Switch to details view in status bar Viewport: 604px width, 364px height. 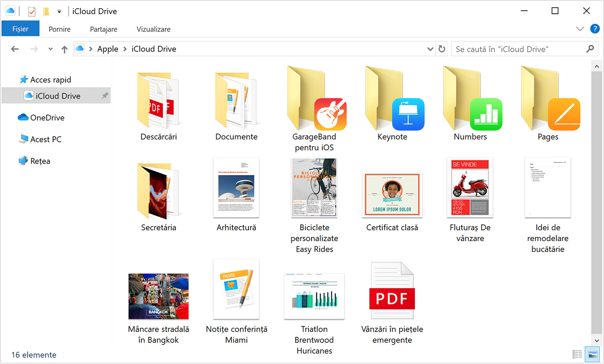pos(577,355)
